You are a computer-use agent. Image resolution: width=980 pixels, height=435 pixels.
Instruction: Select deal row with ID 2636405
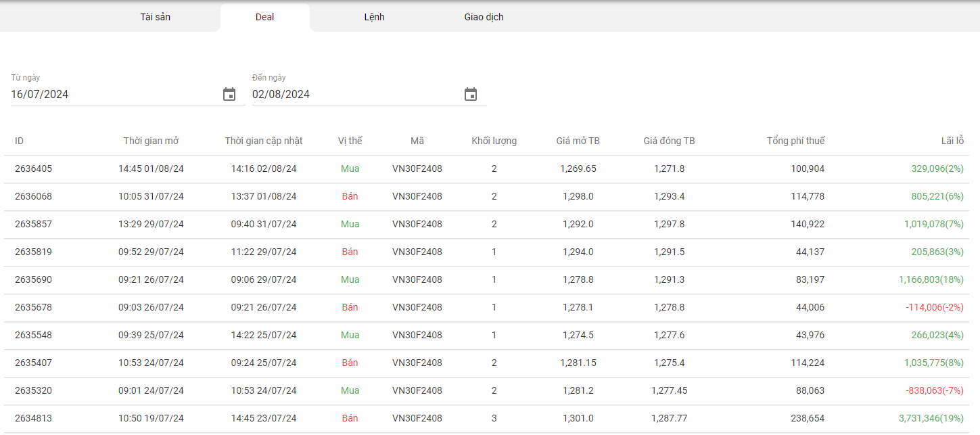pyautogui.click(x=33, y=168)
